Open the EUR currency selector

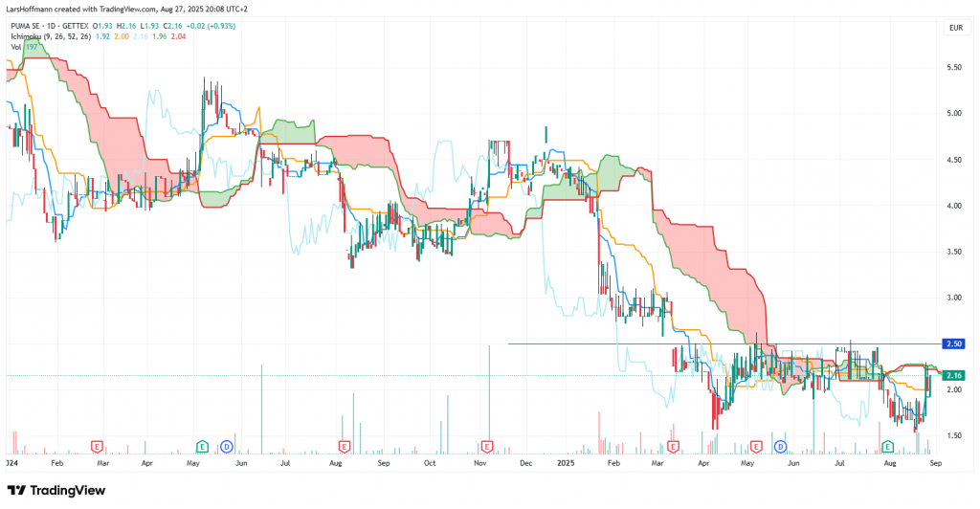(x=954, y=29)
